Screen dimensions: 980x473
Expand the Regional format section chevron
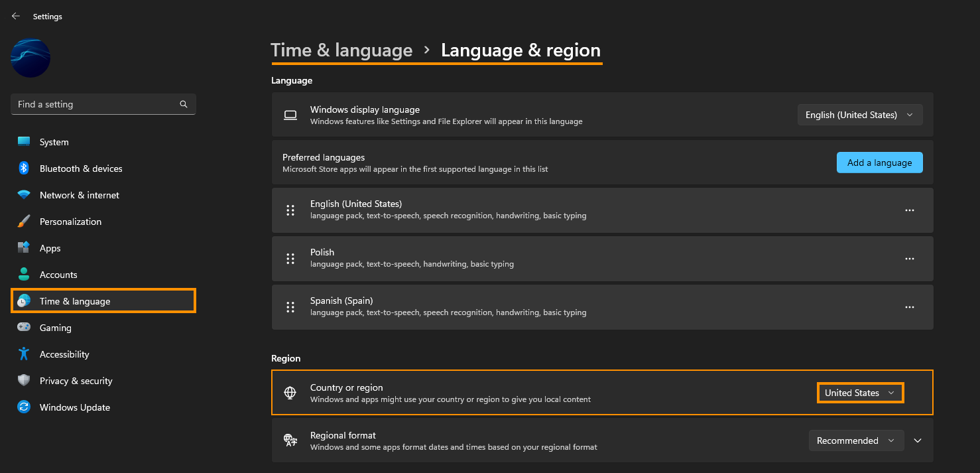918,440
